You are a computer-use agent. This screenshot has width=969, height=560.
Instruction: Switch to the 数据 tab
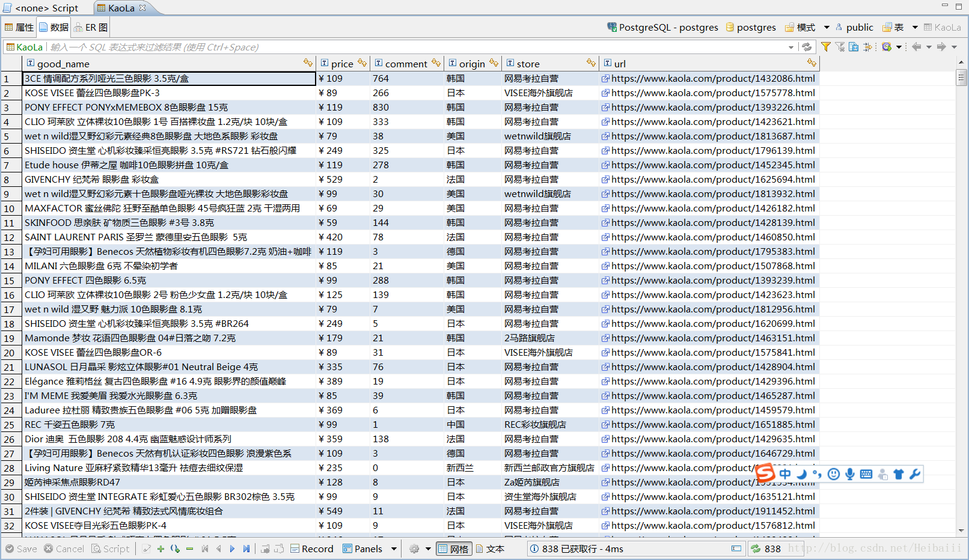coord(54,27)
